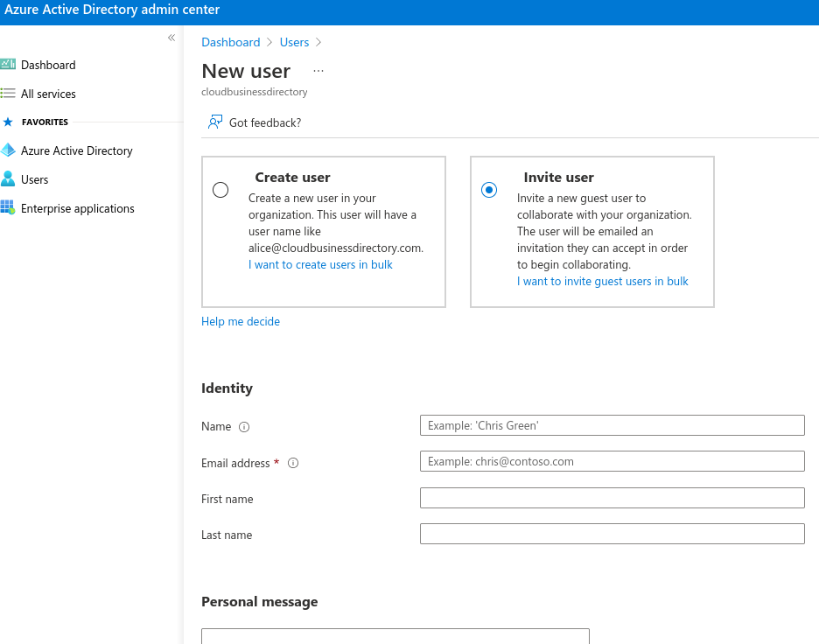Viewport: 819px width, 644px height.
Task: Open the ellipsis menu beside New user
Action: [x=318, y=71]
